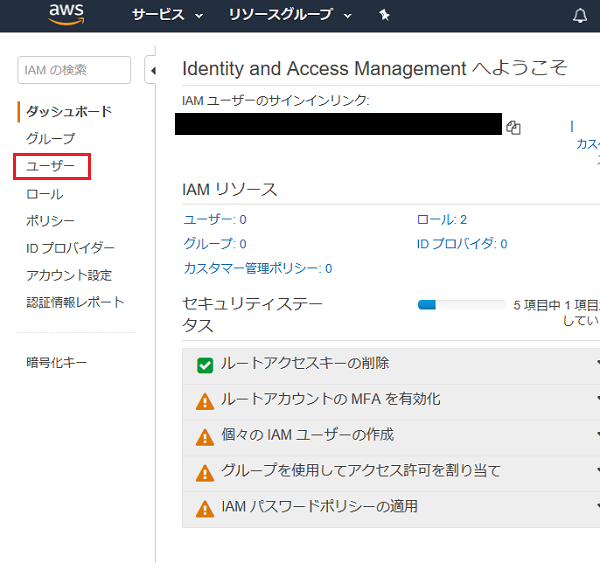Select ポリシー in the sidebar

pos(50,221)
